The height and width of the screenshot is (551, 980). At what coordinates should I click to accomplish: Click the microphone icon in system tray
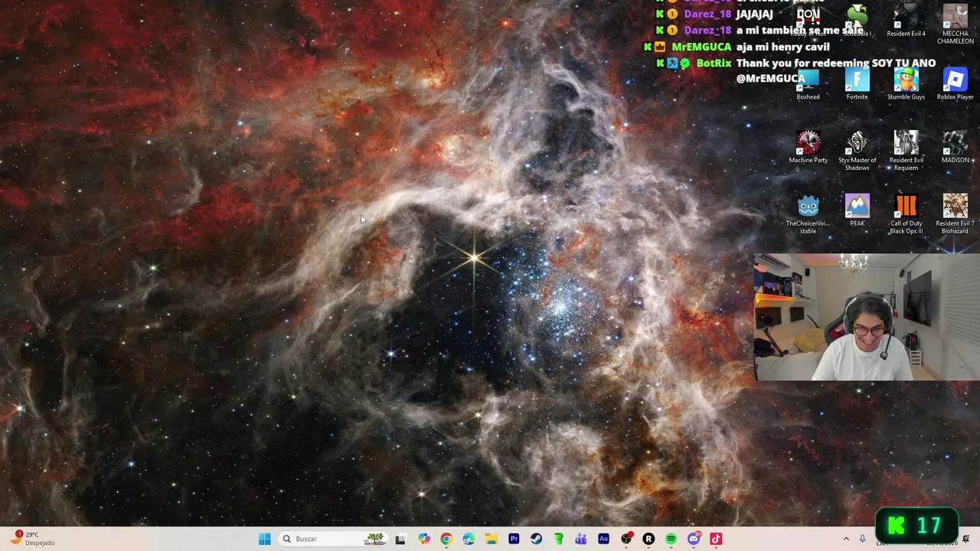[862, 539]
